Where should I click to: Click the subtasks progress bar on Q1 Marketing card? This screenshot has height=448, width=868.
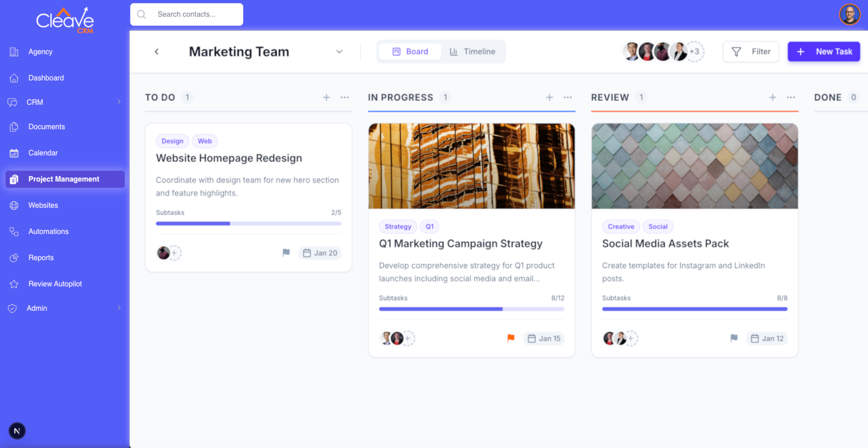[472, 309]
